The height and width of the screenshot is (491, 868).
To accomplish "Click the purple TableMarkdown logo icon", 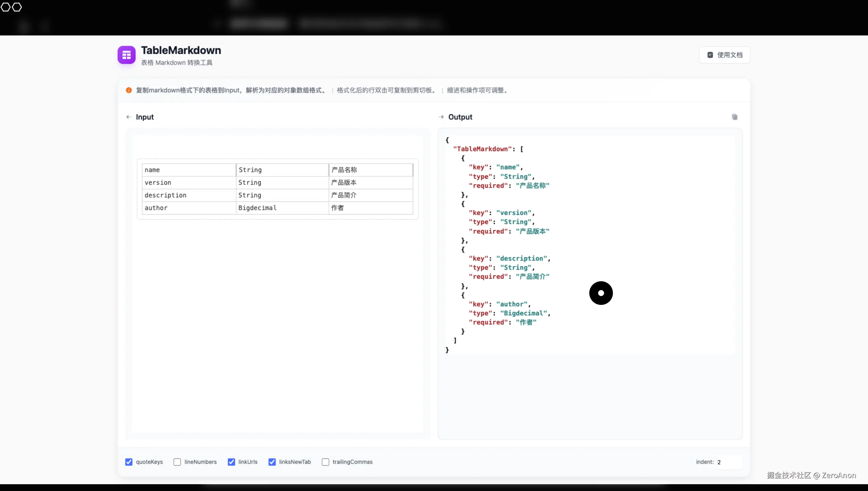I will [x=126, y=55].
